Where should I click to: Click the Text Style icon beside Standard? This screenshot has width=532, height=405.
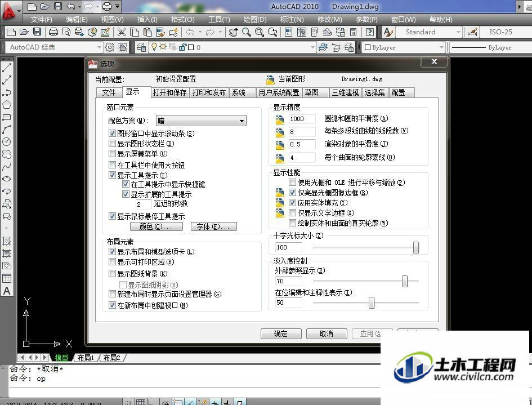(388, 32)
